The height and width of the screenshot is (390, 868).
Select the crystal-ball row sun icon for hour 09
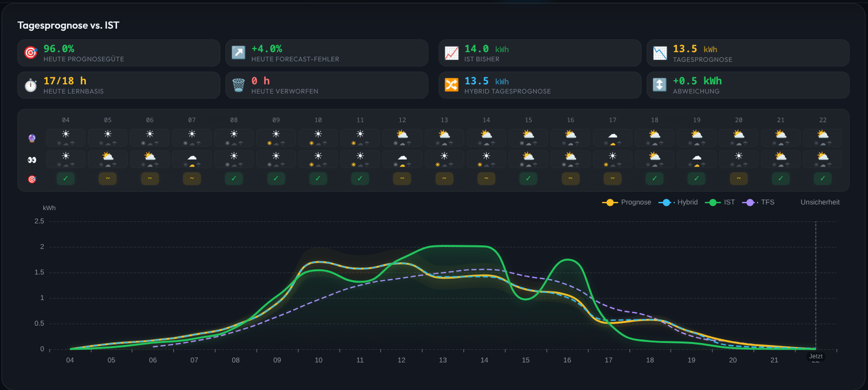[x=276, y=134]
